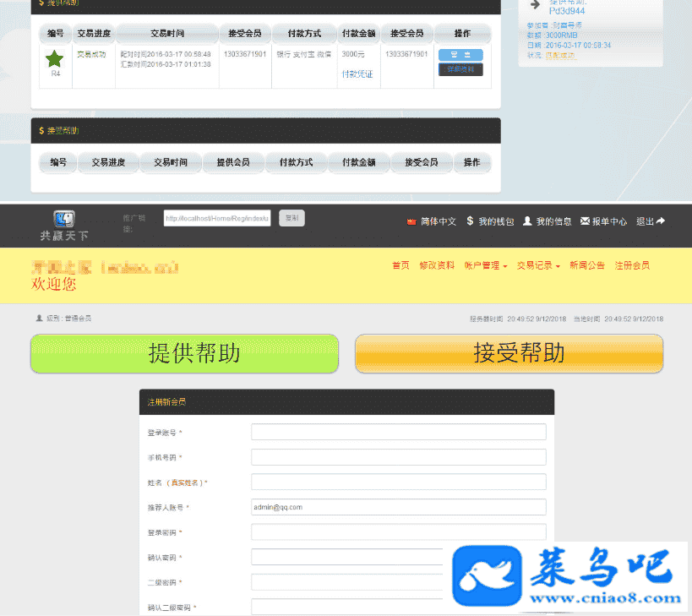Click the person icon for 我的信息
This screenshot has width=692, height=616.
coord(527,221)
